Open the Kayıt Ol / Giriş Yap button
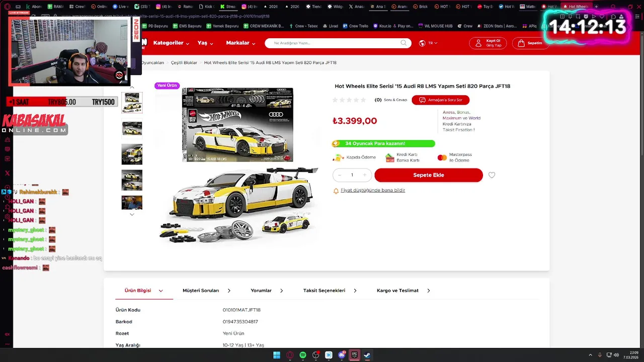 pyautogui.click(x=488, y=43)
